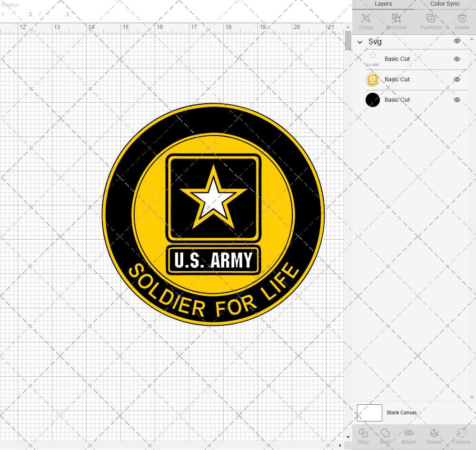
Task: Click the Position Y input field
Action: [x=55, y=14]
